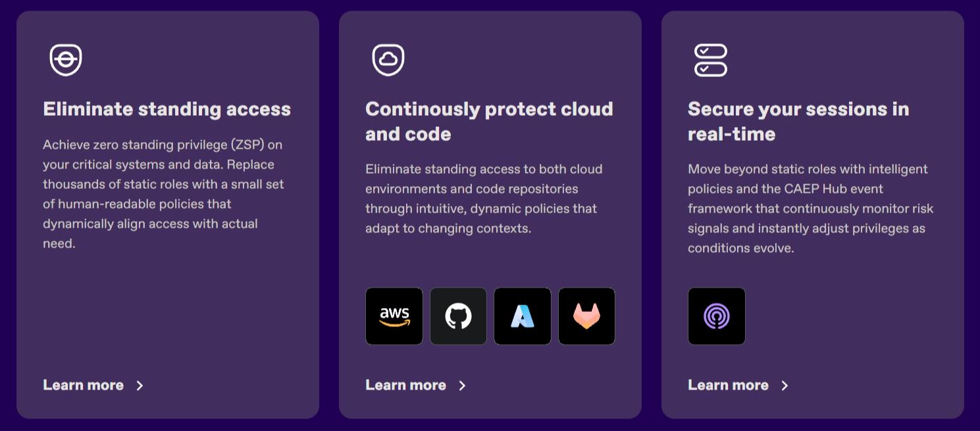Click the CAEP Hub event framework description

click(810, 208)
